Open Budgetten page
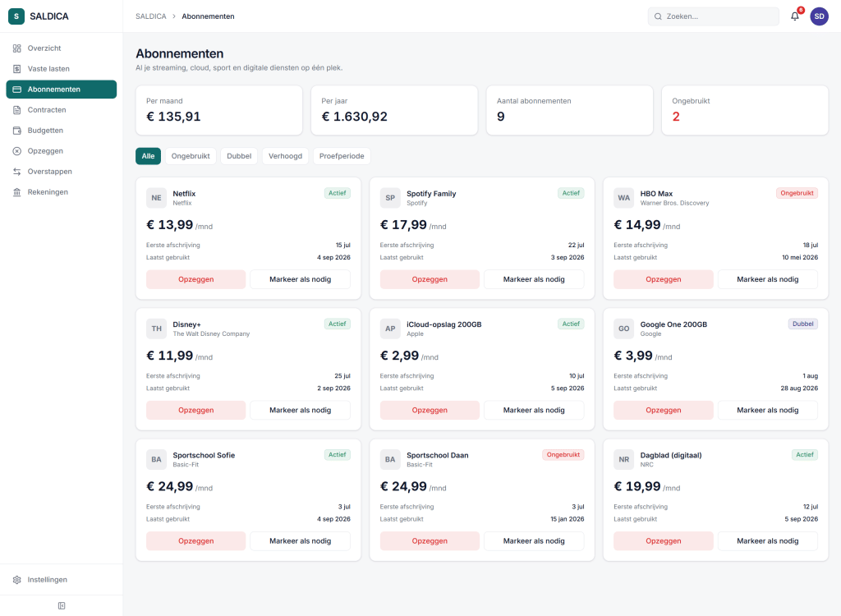841x616 pixels. pyautogui.click(x=61, y=131)
